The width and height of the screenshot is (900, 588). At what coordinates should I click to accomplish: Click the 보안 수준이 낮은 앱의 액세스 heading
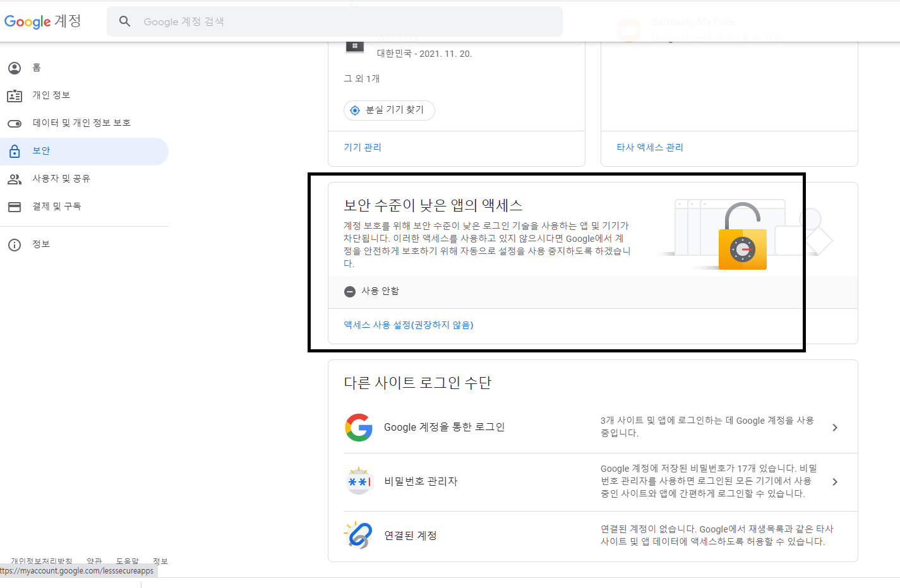pyautogui.click(x=433, y=205)
